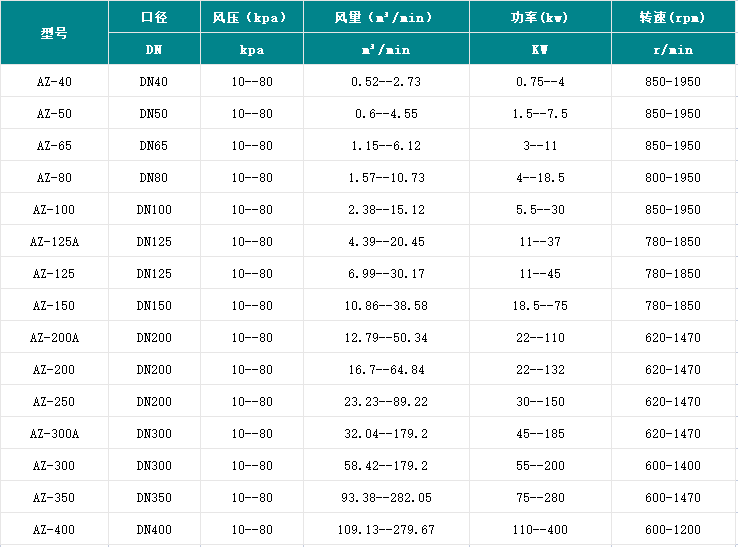Select the AZ-200A model cell

[x=54, y=338]
